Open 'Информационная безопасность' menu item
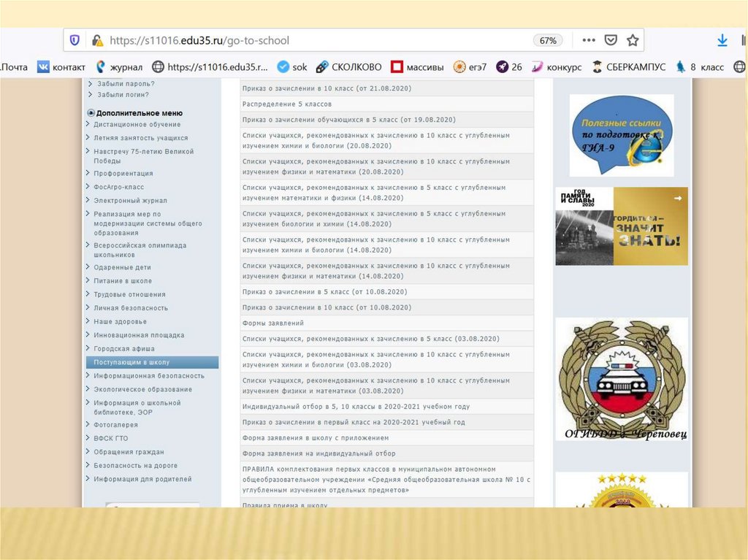 click(x=149, y=376)
